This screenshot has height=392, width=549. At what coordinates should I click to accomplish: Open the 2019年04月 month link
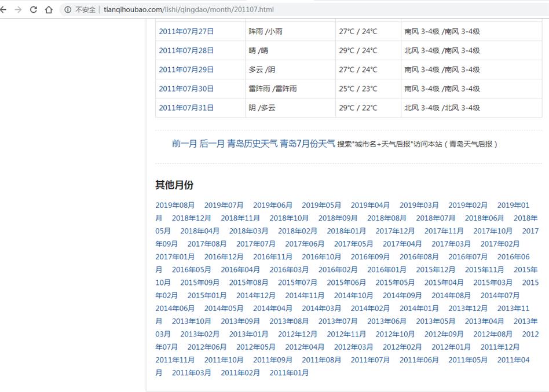tap(371, 205)
